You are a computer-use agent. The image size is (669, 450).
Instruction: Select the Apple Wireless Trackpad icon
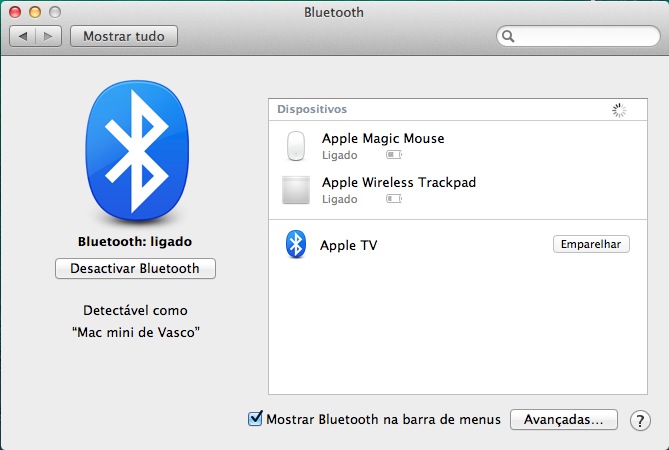(296, 190)
